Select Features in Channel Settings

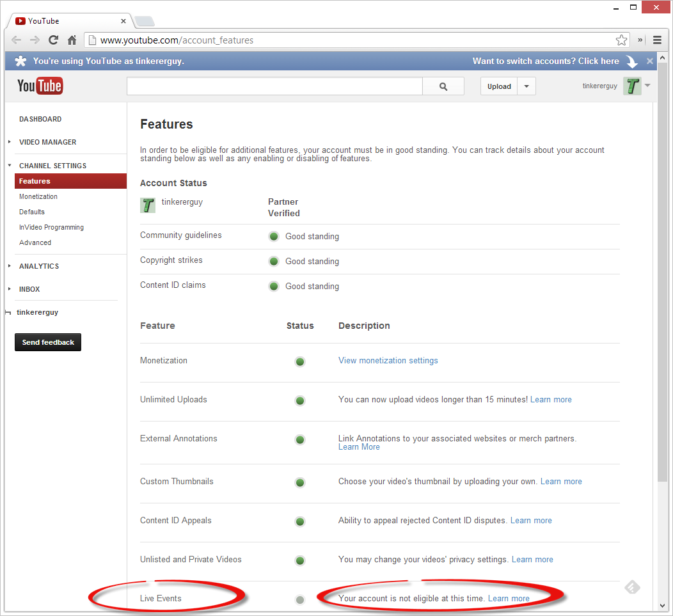tap(70, 181)
